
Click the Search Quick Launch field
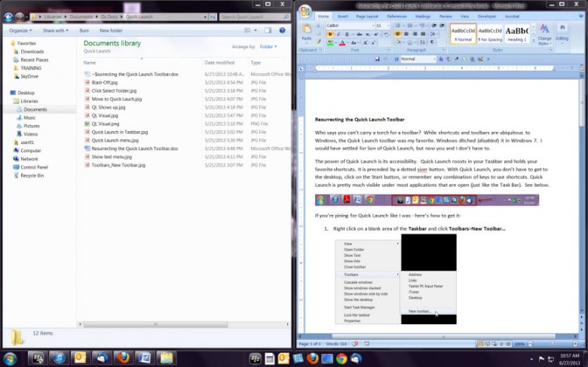254,17
